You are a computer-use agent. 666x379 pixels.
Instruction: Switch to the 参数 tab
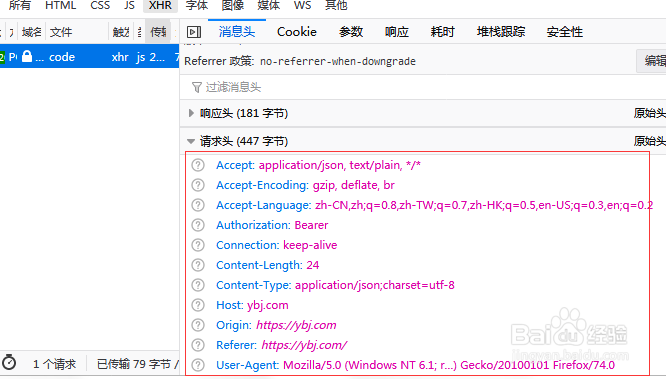pyautogui.click(x=351, y=32)
